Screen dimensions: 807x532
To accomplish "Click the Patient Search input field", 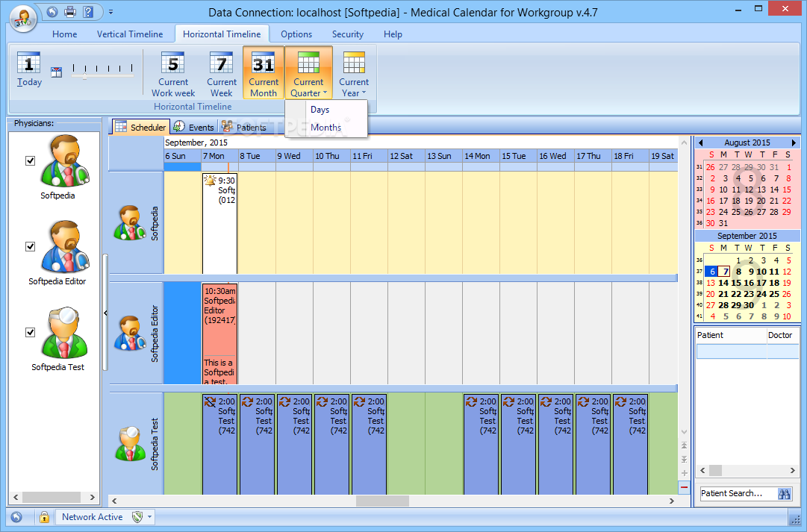I will point(738,493).
